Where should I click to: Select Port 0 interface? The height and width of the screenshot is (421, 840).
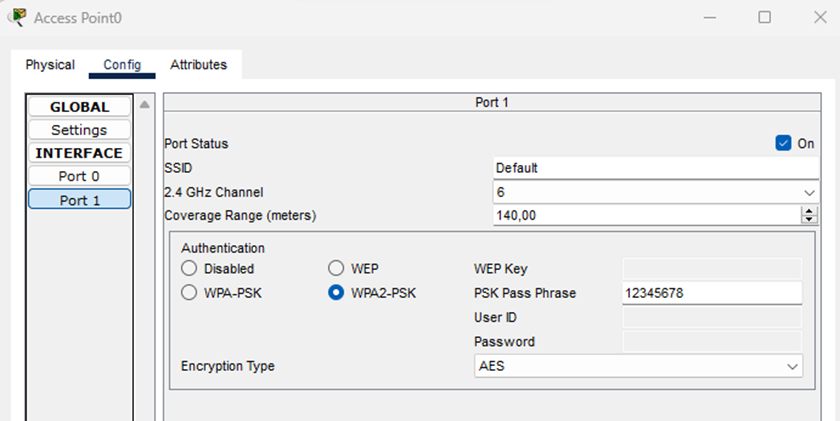(79, 176)
